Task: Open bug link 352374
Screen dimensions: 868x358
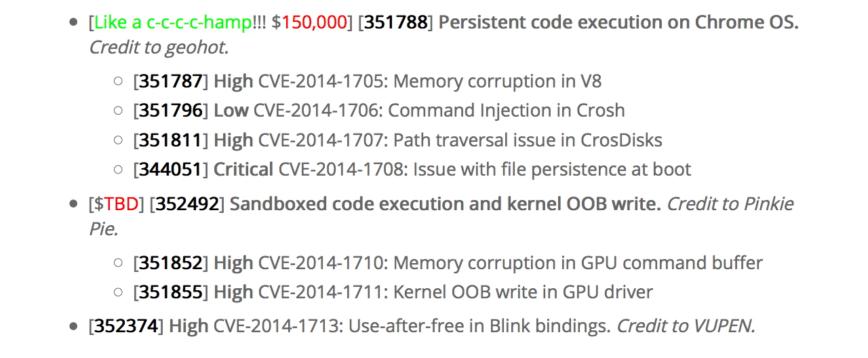Action: pyautogui.click(x=126, y=327)
